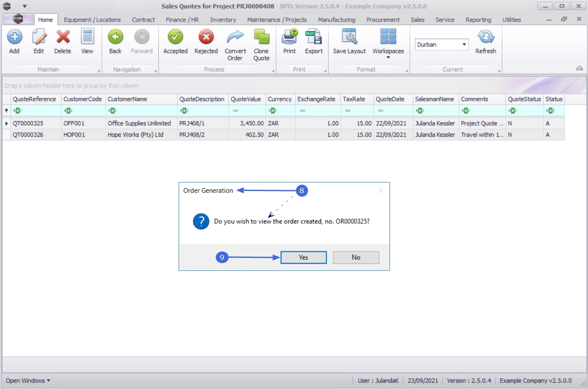Click the QuoteReference filter row cell
This screenshot has width=588, height=389.
36,111
